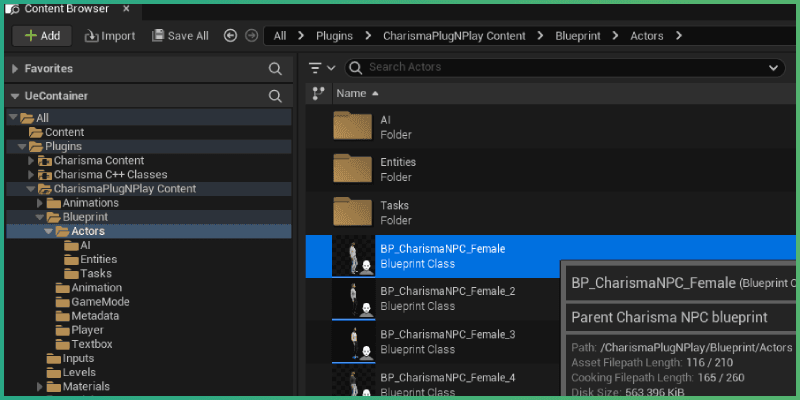
Task: Go back with the left arrow icon
Action: (x=231, y=36)
